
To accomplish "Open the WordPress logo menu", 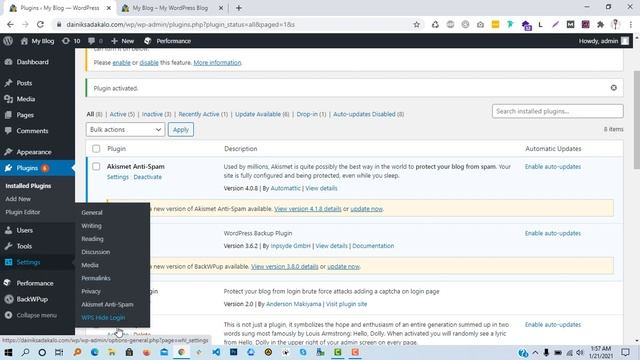I will click(x=8, y=41).
